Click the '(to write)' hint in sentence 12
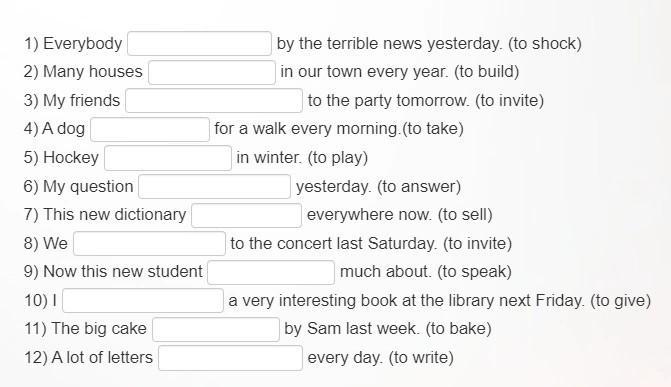Screen dimensions: 671x387 (x=421, y=357)
